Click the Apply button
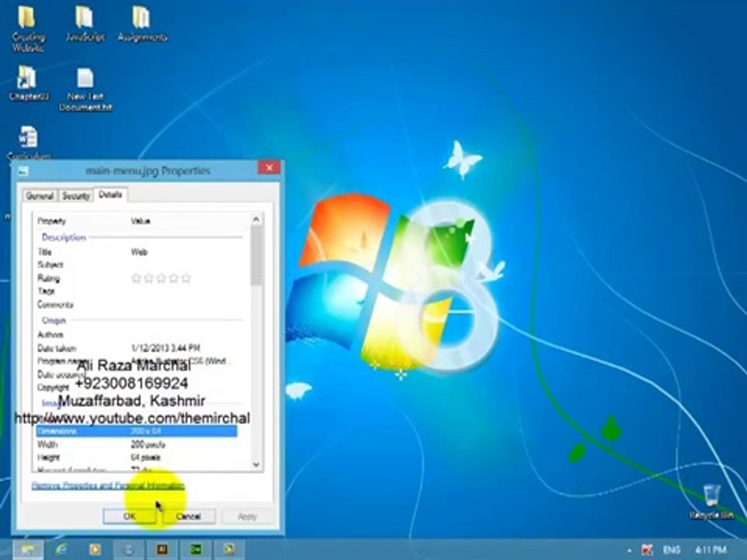The image size is (747, 560). (247, 516)
